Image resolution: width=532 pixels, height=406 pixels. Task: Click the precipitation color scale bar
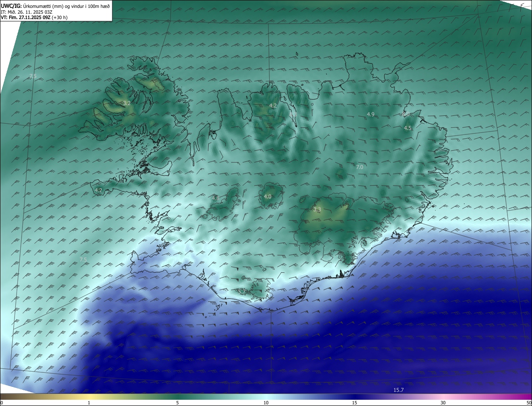pos(266,396)
